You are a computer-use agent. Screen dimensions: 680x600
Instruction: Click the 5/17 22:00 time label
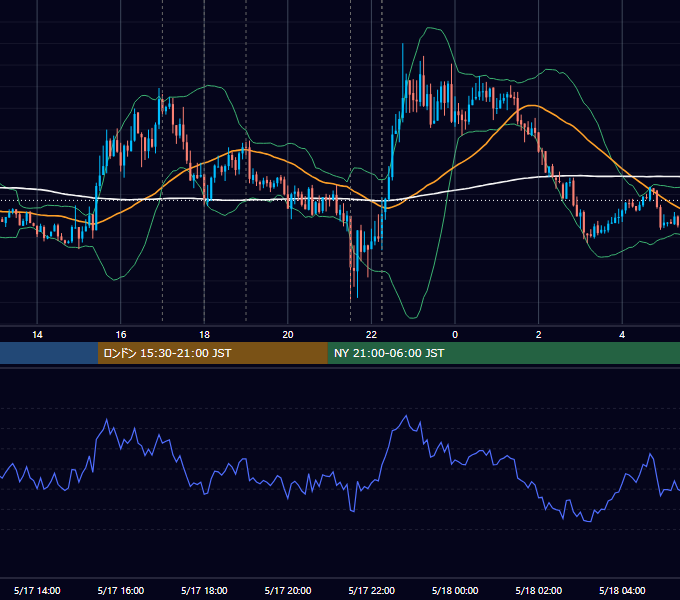tap(372, 590)
